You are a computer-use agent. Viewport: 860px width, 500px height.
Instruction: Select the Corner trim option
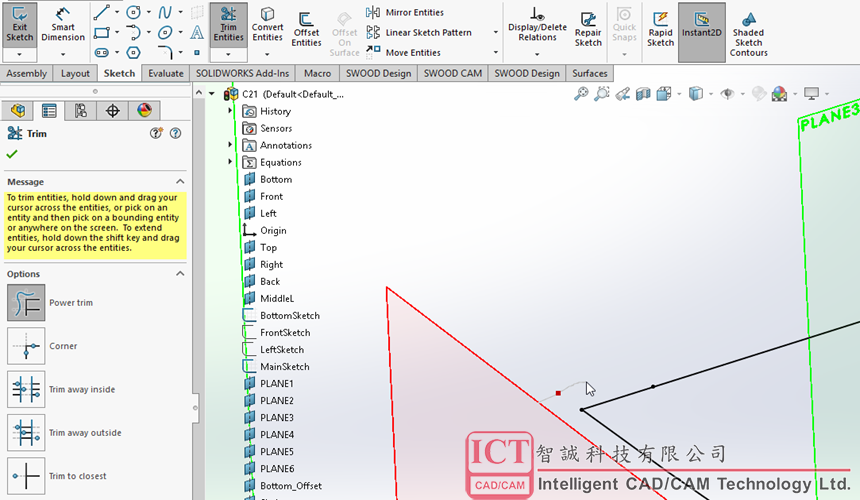click(x=26, y=346)
